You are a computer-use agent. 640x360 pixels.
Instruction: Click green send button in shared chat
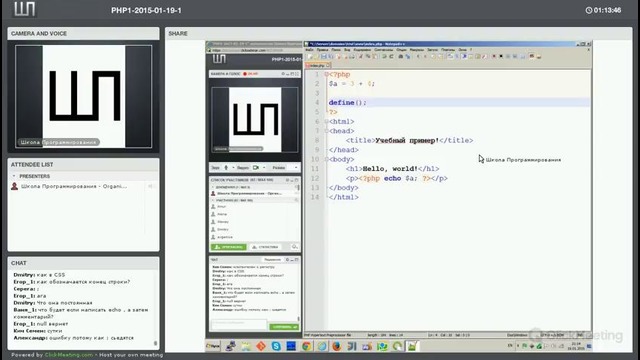[x=284, y=327]
